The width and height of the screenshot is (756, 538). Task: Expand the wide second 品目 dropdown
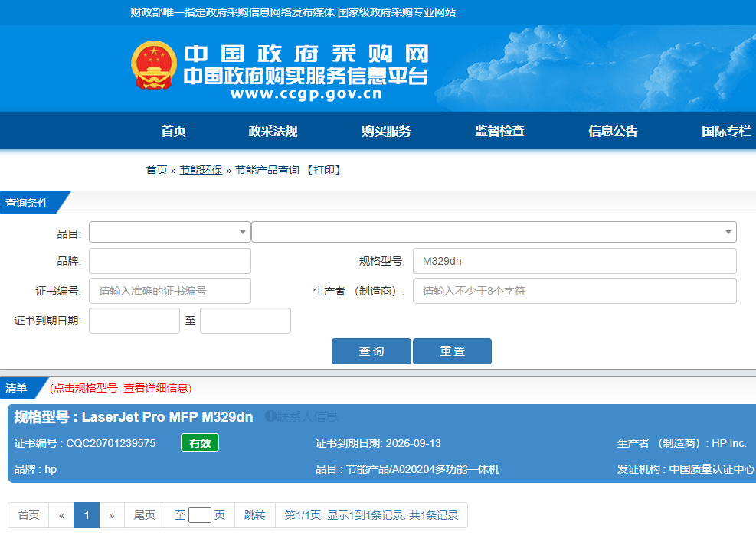[494, 232]
